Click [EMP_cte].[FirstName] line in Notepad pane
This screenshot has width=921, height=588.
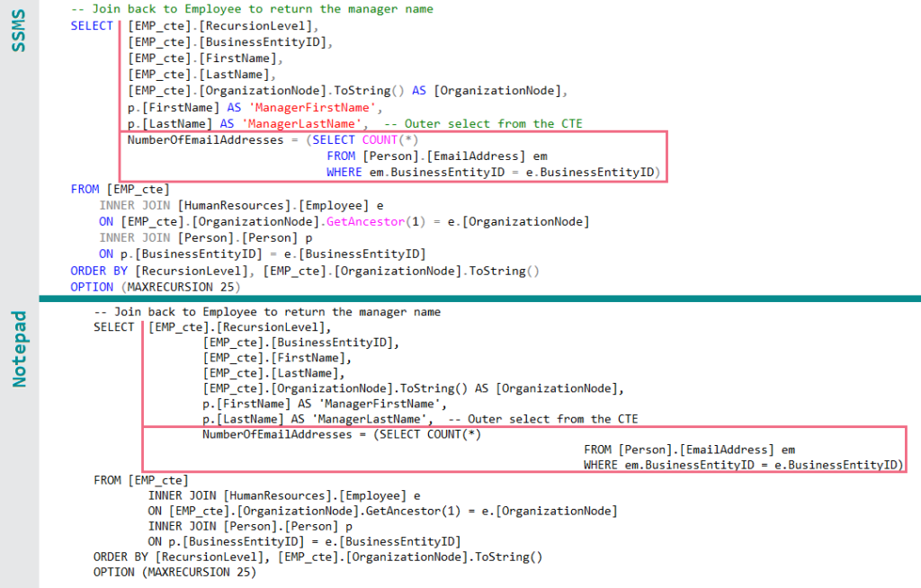(x=277, y=358)
